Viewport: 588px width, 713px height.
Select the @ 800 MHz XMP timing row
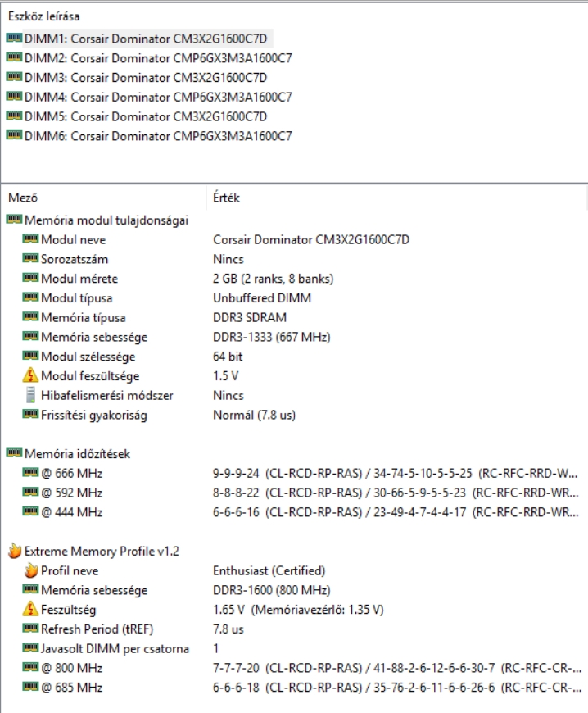point(72,669)
